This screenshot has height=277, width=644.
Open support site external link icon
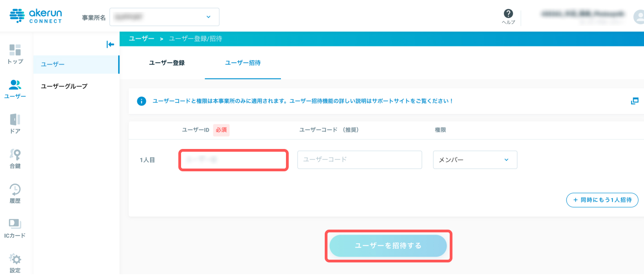click(x=634, y=101)
